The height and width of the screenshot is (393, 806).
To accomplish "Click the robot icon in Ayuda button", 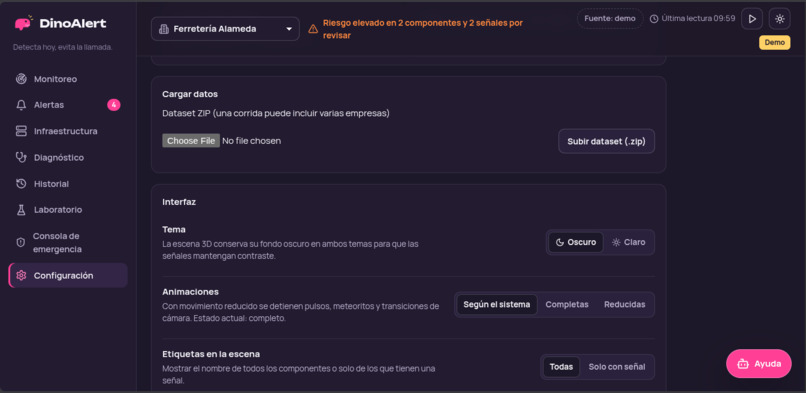I will 743,364.
